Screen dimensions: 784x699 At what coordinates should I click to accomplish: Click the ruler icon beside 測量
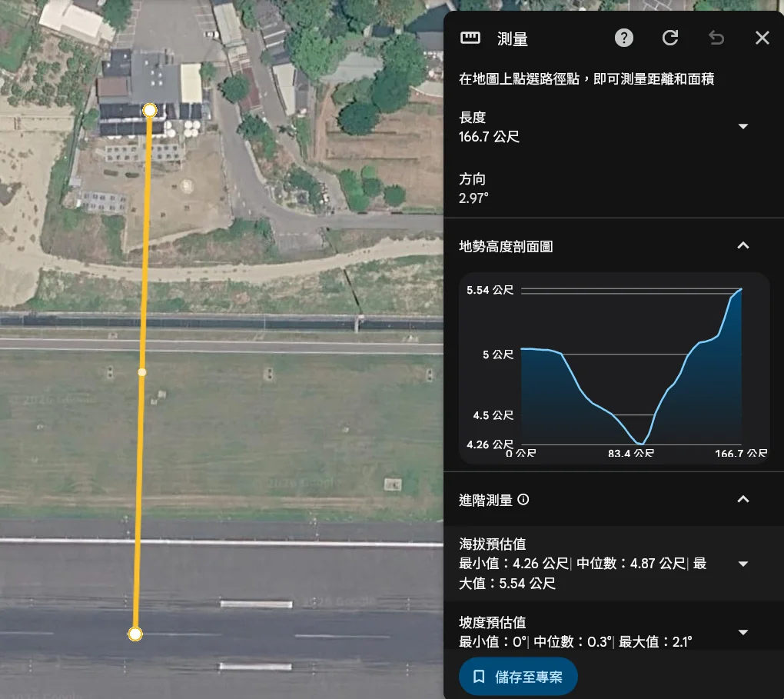tap(470, 38)
